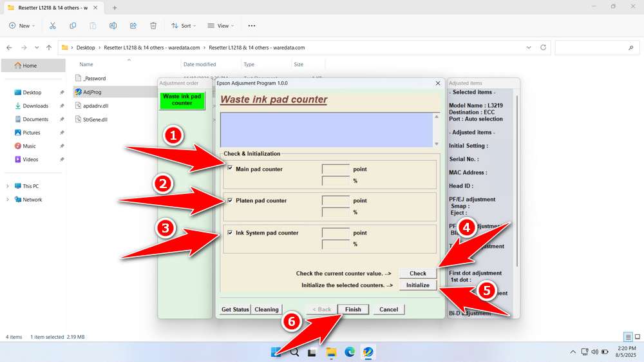This screenshot has width=644, height=362.
Task: Expand This PC tree node
Action: click(x=7, y=186)
